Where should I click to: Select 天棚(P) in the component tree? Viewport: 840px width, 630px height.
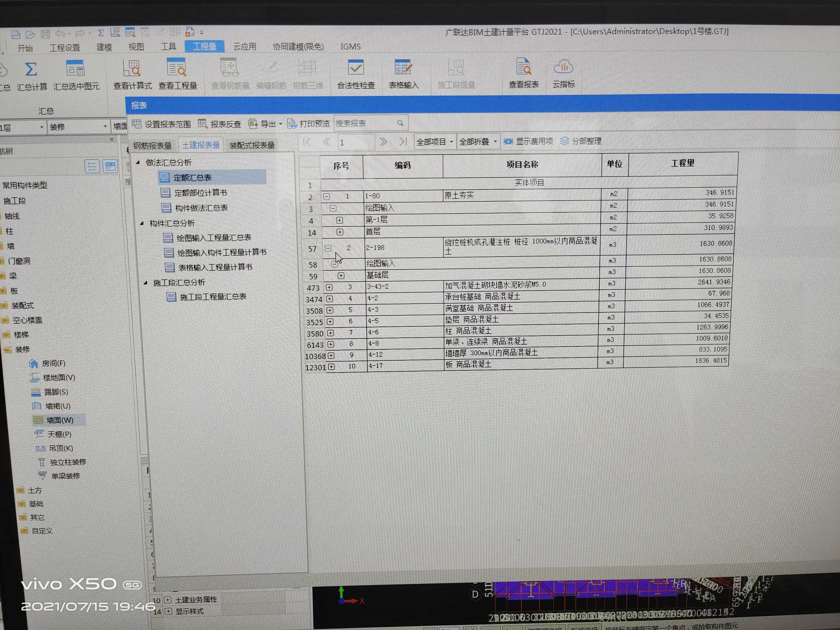(x=53, y=434)
